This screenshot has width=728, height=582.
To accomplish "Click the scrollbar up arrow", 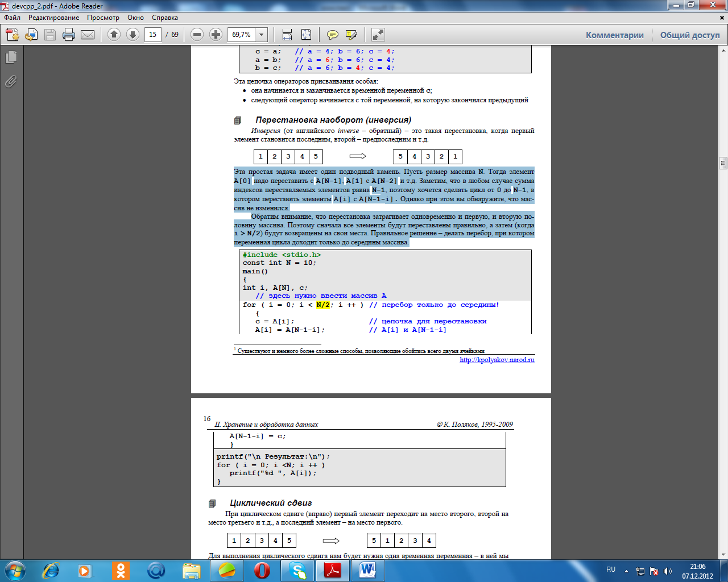I will pyautogui.click(x=723, y=49).
